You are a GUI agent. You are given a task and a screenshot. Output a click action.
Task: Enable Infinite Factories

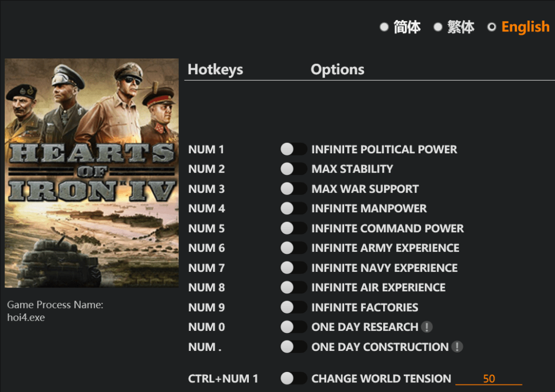tap(294, 307)
